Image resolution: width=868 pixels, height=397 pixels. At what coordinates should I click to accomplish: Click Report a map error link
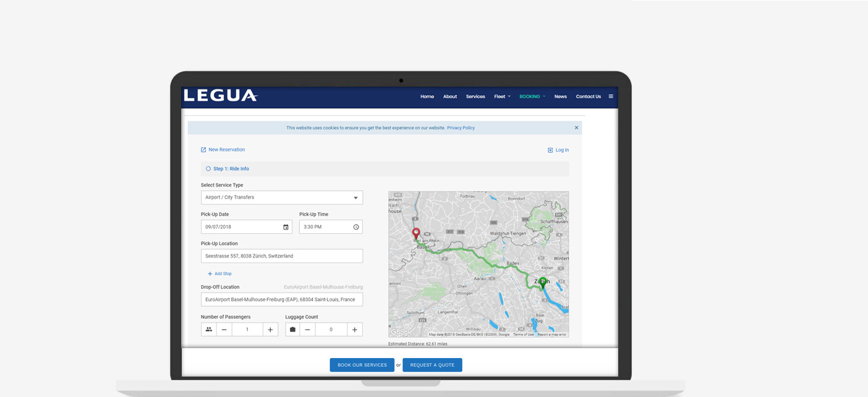pyautogui.click(x=552, y=335)
